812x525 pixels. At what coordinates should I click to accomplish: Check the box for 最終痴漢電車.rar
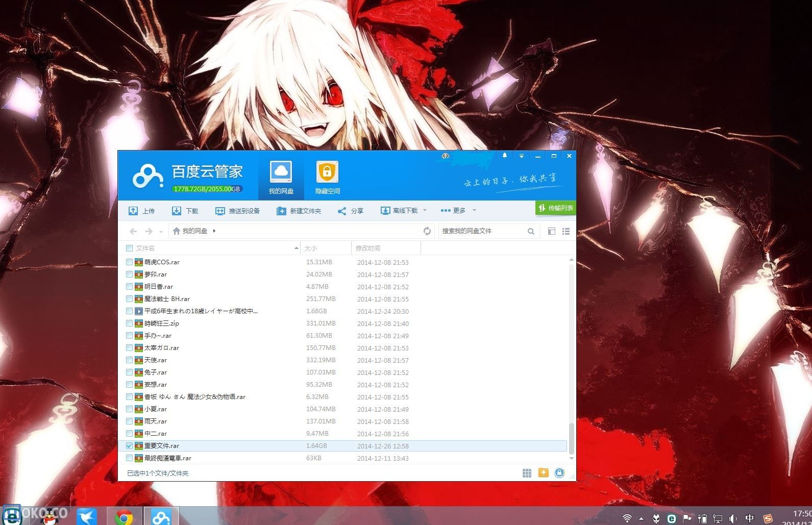[x=129, y=458]
